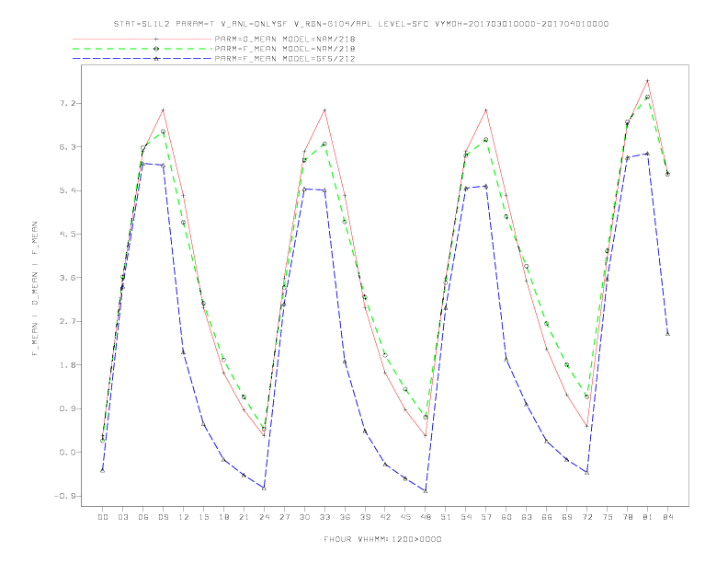This screenshot has width=728, height=563.
Task: Click the blue GFS triangle marker at hour 24
Action: [264, 488]
